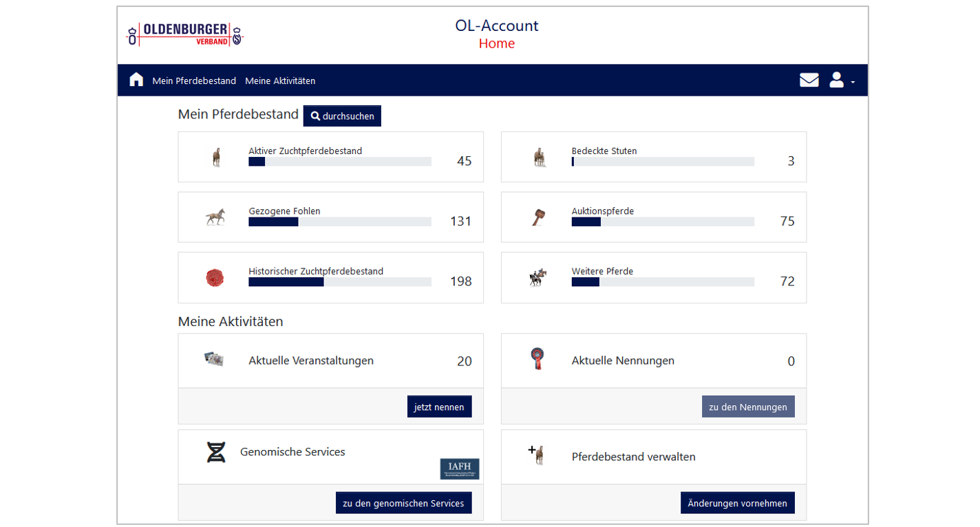
Task: Click the DNA Genomische Services icon
Action: tap(216, 452)
